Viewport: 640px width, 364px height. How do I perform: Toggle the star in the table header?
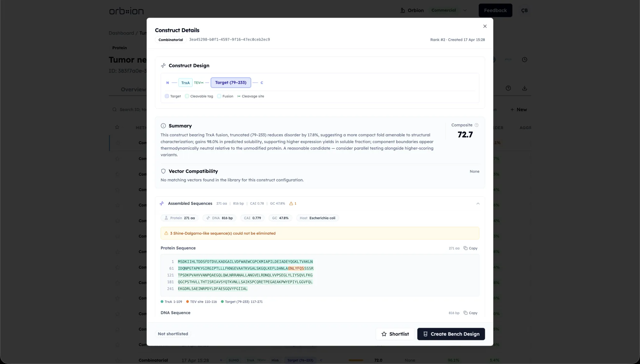pyautogui.click(x=117, y=127)
